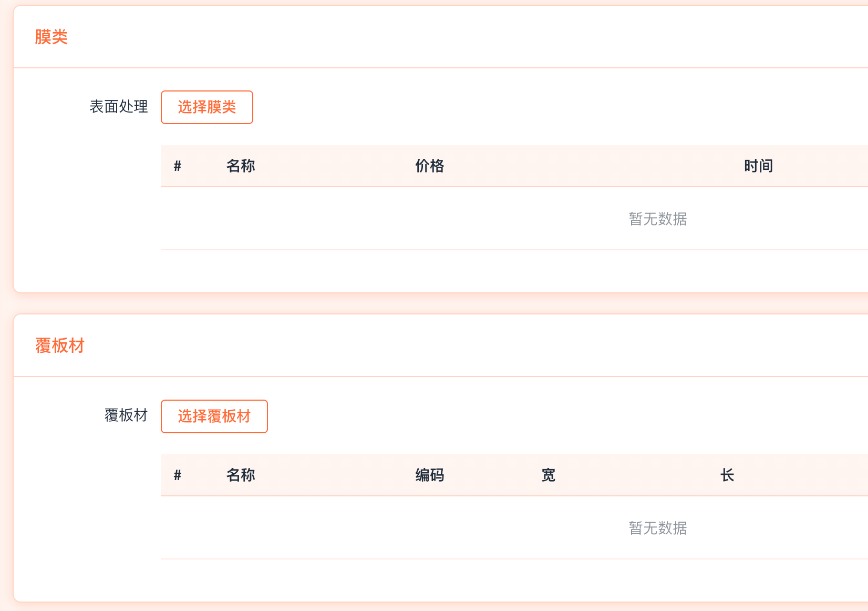Click the # column header in 膜类 table
This screenshot has height=611, width=868.
(178, 166)
